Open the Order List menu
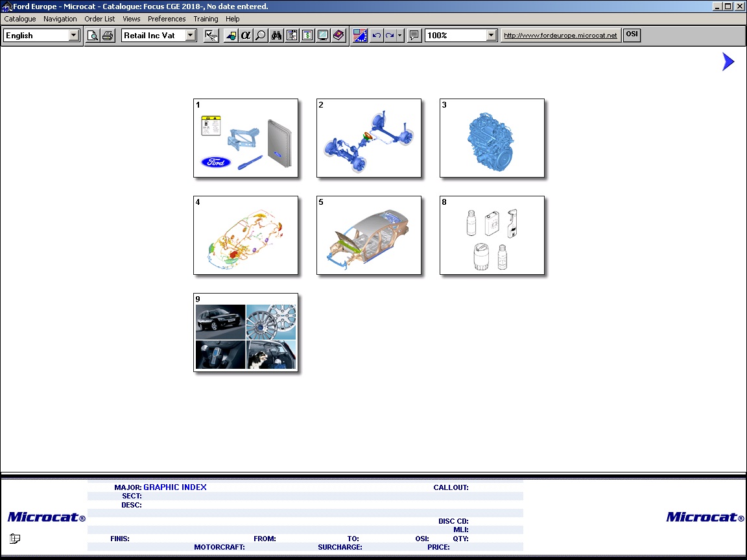747x560 pixels. coord(100,19)
